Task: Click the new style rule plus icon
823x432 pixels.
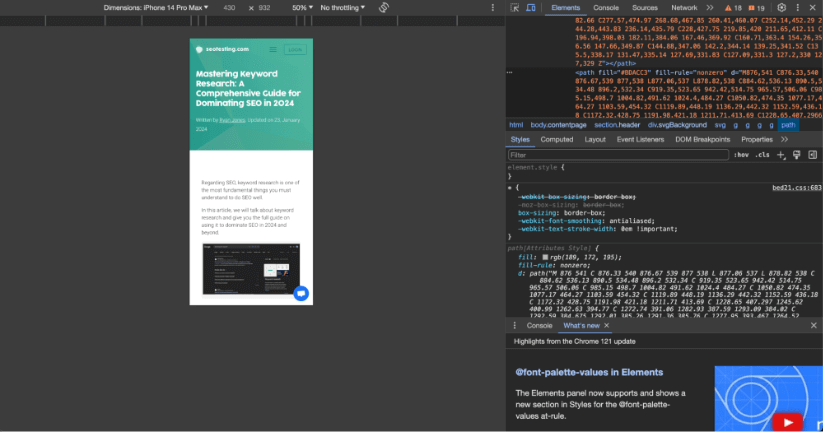Action: (782, 155)
